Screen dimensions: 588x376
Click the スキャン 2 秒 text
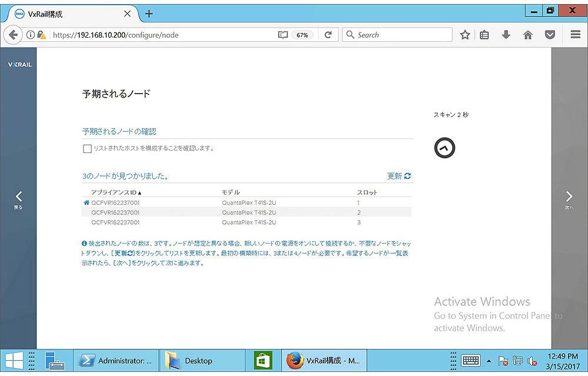(x=451, y=115)
